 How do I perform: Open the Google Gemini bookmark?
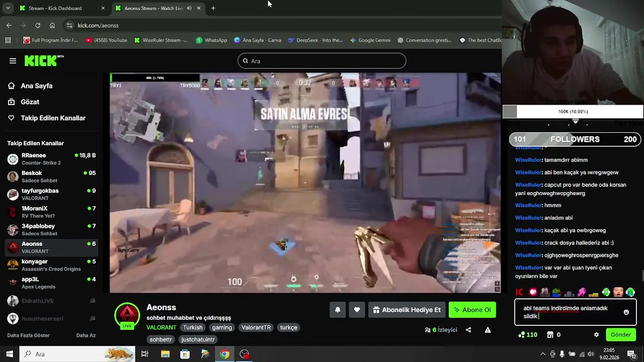point(370,40)
